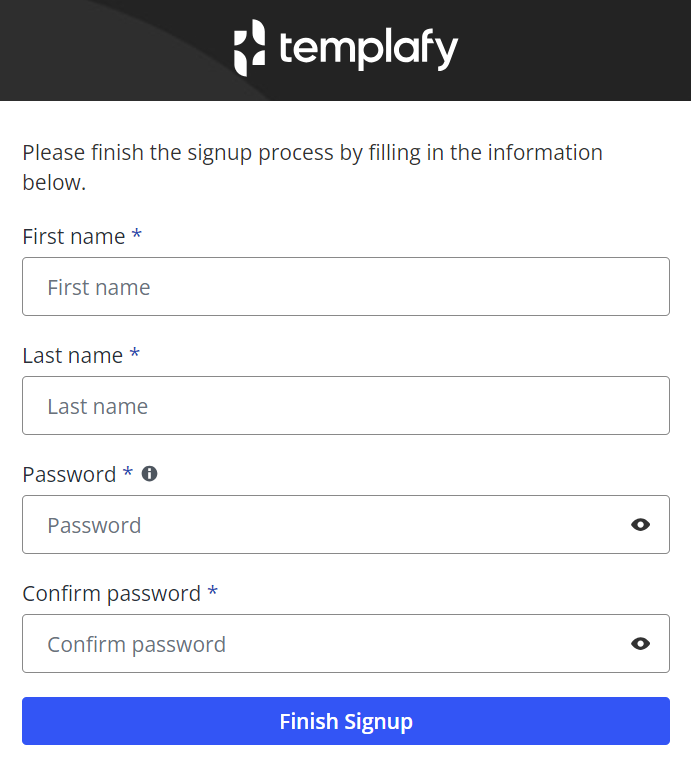
Task: Click the asterisk beside First name
Action: 137,234
